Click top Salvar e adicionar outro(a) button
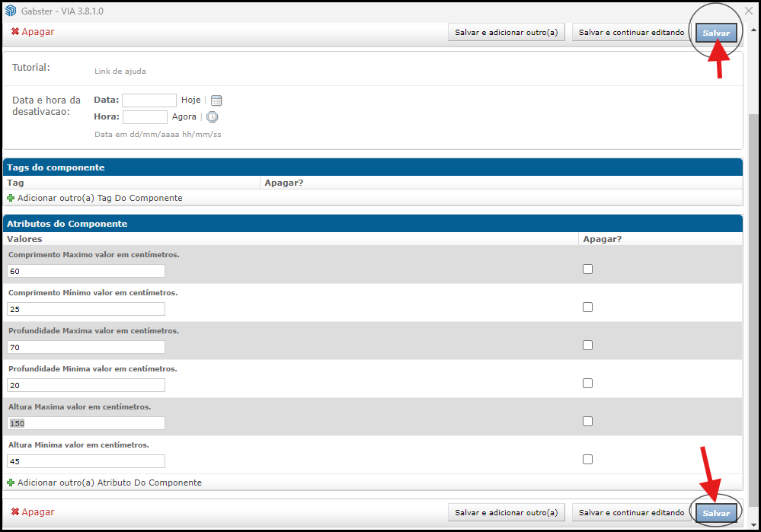The width and height of the screenshot is (761, 532). [x=506, y=33]
